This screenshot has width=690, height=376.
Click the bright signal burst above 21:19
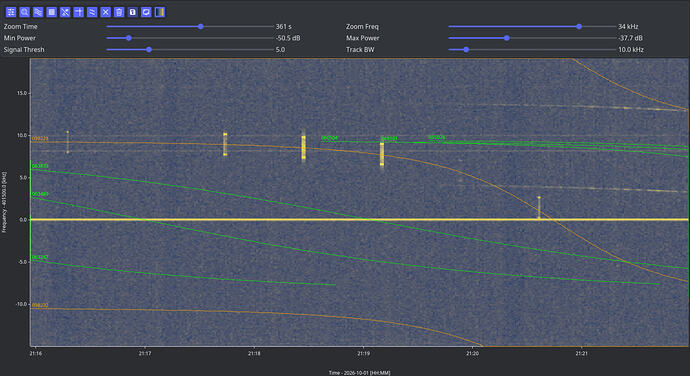[x=382, y=154]
